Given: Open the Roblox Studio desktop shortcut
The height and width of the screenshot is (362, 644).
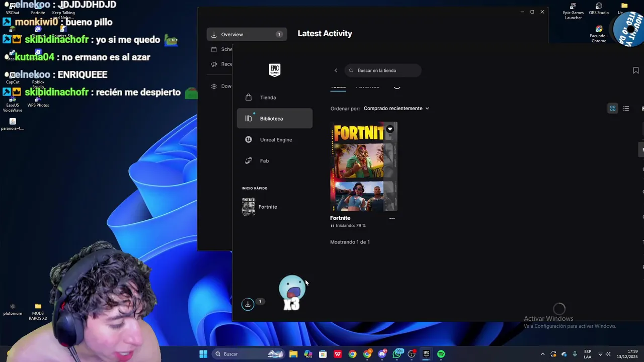Looking at the screenshot, I should (x=38, y=80).
